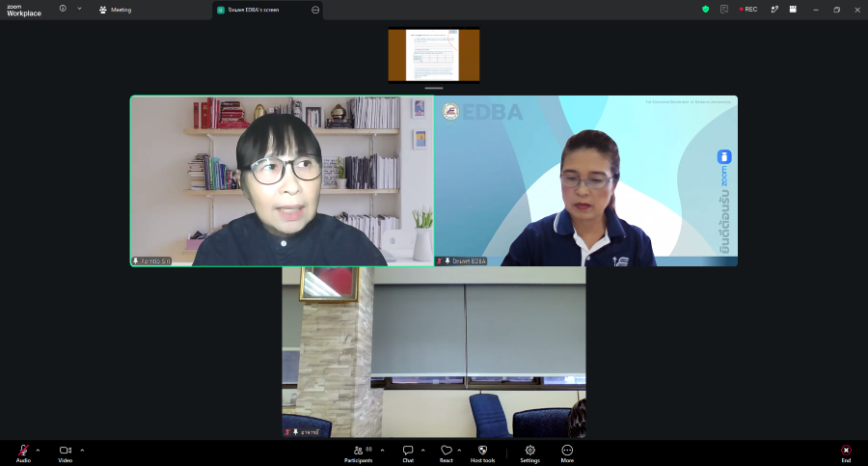Change layout with the View icon
Screen dimensions: 868x466
click(794, 10)
